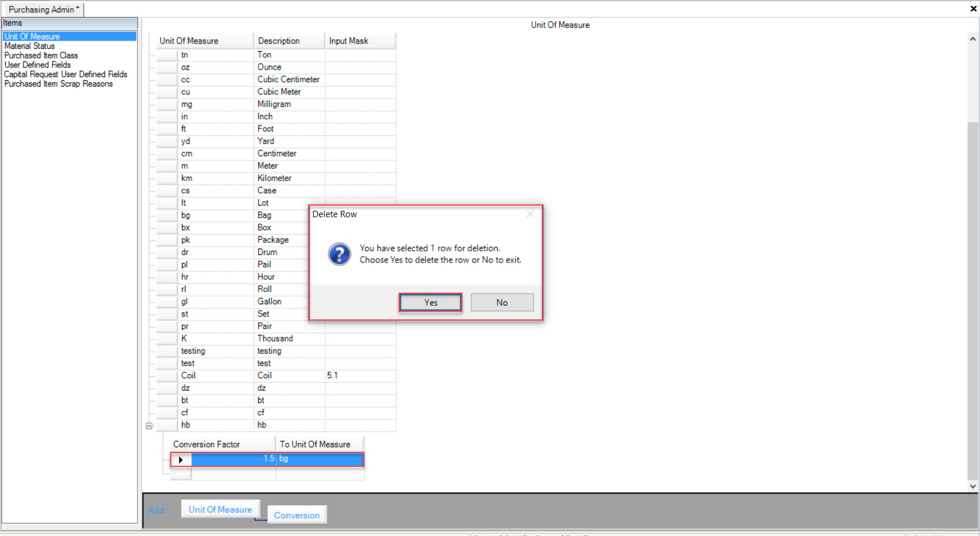Select the bg To Unit Of Measure cell
This screenshot has height=536, width=980.
tap(320, 459)
